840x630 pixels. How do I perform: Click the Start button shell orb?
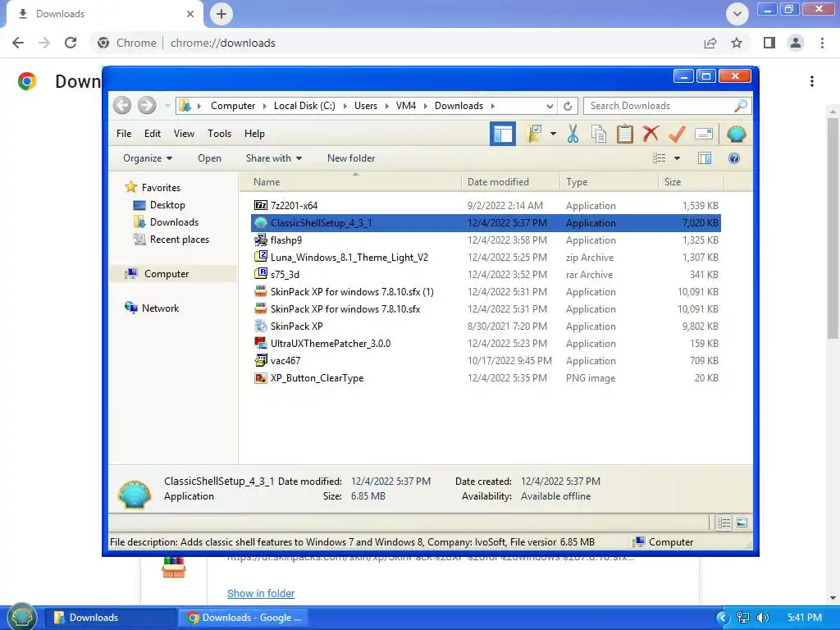coord(21,617)
